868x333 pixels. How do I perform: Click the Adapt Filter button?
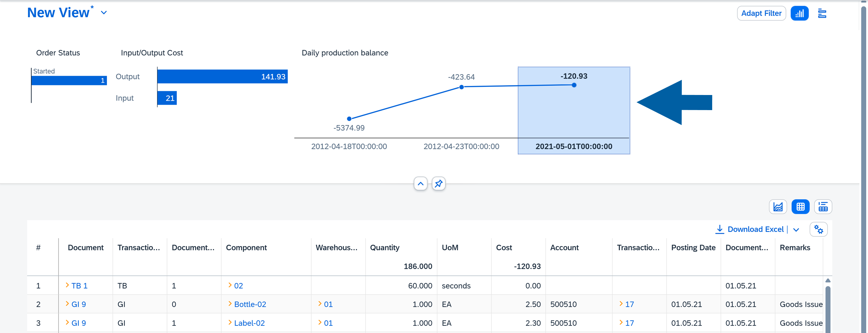coord(761,13)
